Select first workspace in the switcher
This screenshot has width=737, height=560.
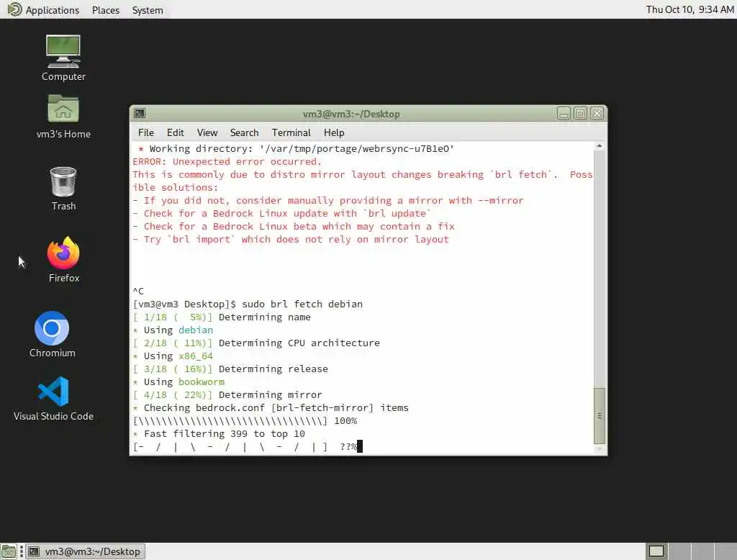tap(656, 551)
